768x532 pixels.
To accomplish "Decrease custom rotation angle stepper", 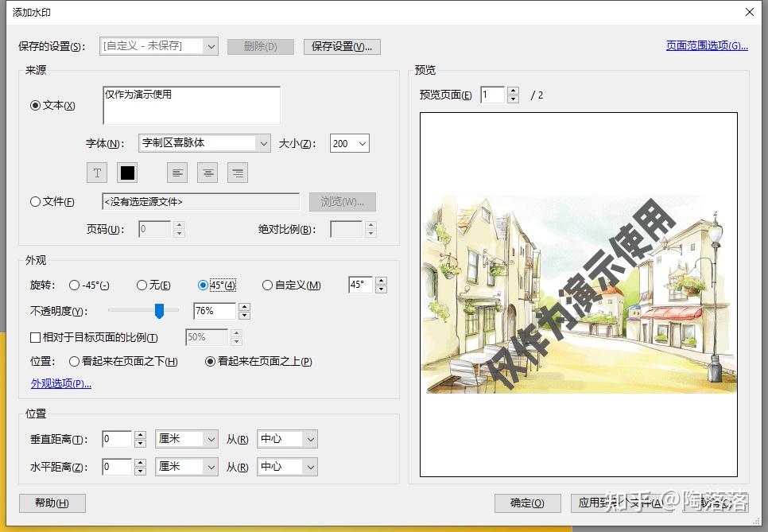I will coord(381,289).
